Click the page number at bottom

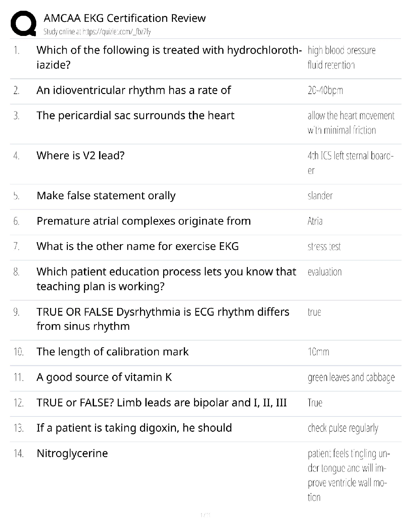tap(205, 515)
